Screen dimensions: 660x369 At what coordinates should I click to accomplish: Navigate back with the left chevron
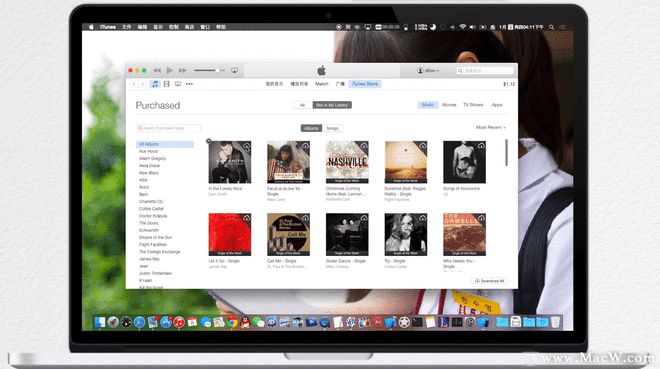(x=134, y=84)
